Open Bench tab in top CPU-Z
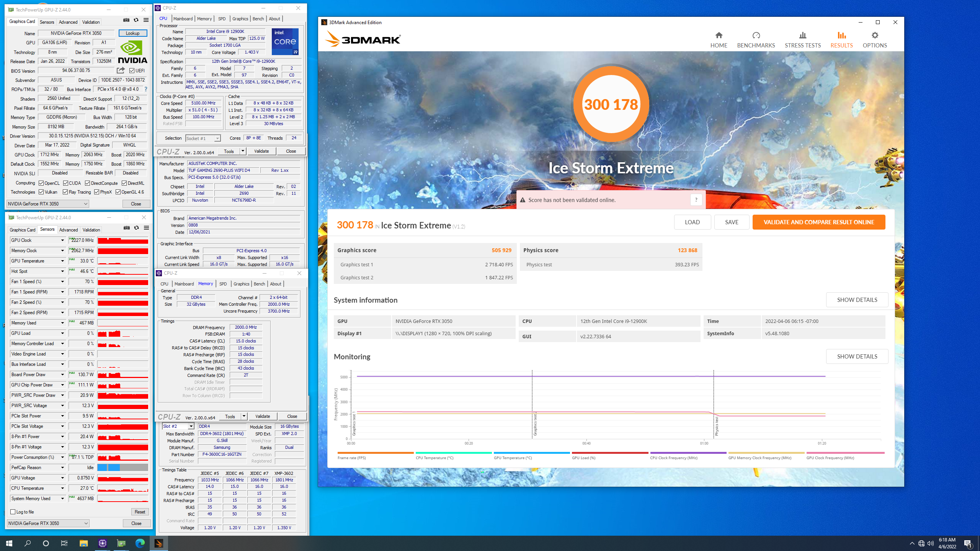Viewport: 980px width, 551px height. point(258,19)
